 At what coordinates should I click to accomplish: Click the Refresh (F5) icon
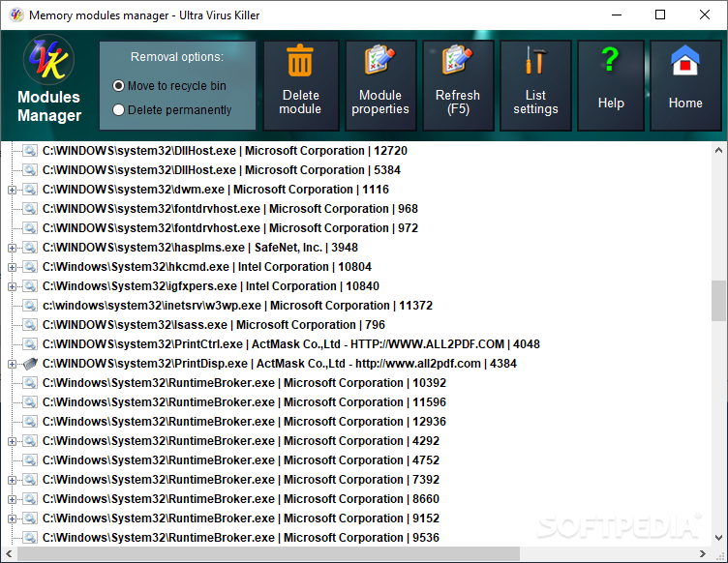pyautogui.click(x=457, y=60)
